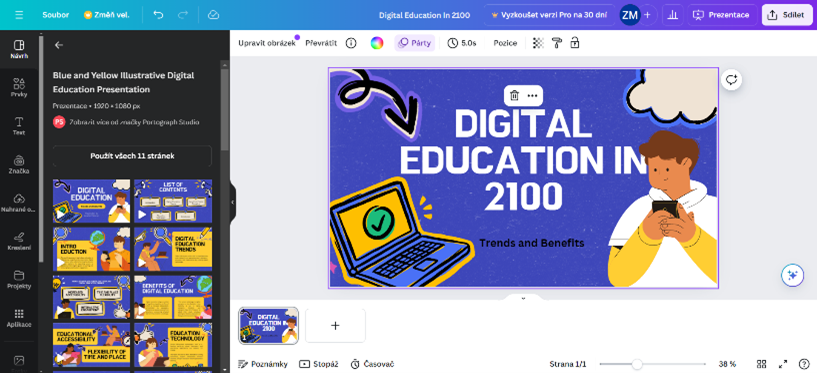Open the Text sidebar panel
The image size is (817, 373).
[x=19, y=126]
